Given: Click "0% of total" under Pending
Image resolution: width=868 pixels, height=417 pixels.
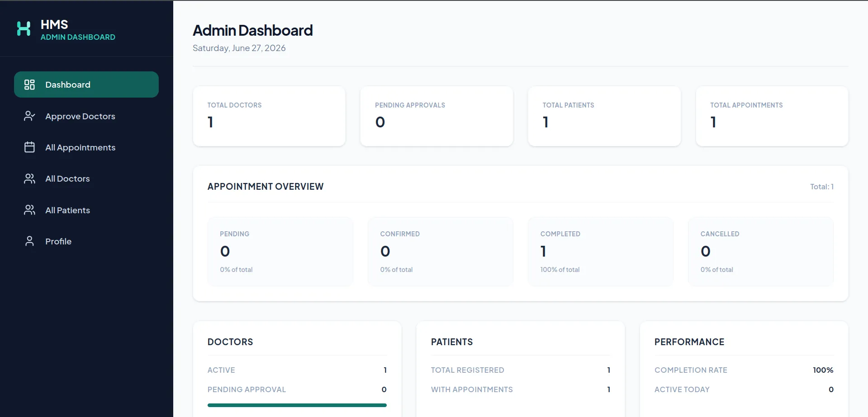Looking at the screenshot, I should pyautogui.click(x=236, y=270).
